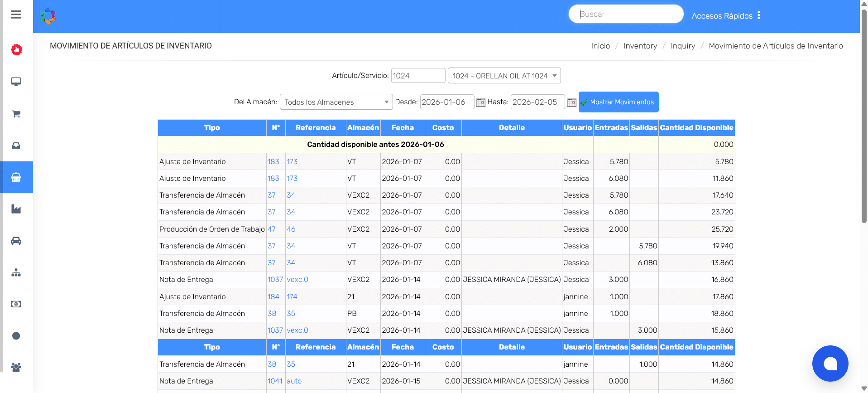Open the car sidebar icon
868x393 pixels.
click(16, 241)
